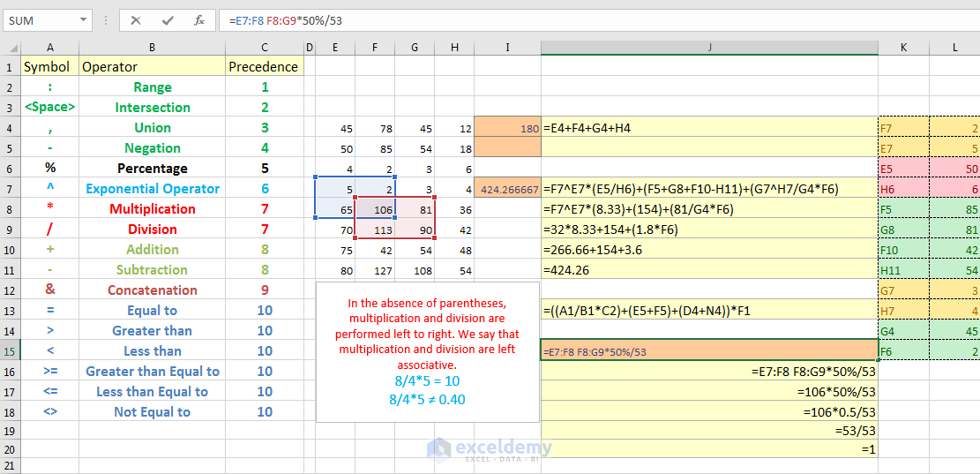980x474 pixels.
Task: Click the cell with value 36 in column H
Action: [454, 209]
